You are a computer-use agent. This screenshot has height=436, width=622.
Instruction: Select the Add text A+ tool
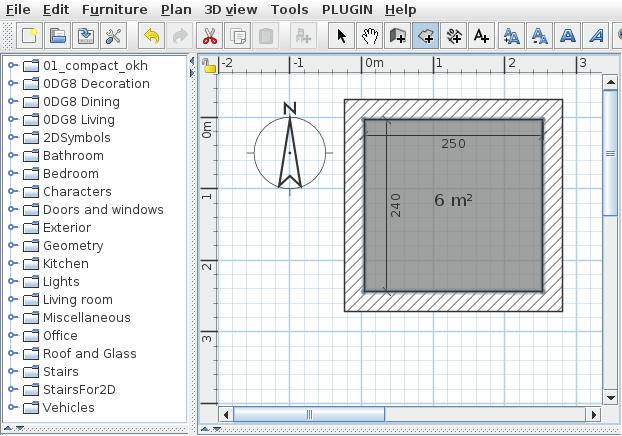[x=481, y=36]
